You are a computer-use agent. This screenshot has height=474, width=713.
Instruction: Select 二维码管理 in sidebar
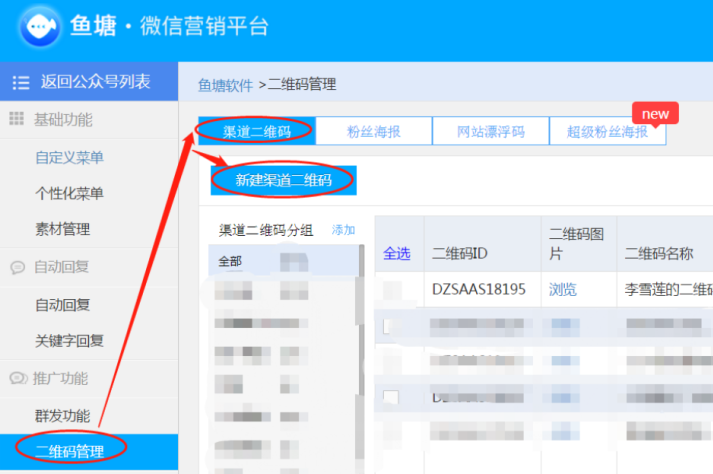(x=89, y=452)
